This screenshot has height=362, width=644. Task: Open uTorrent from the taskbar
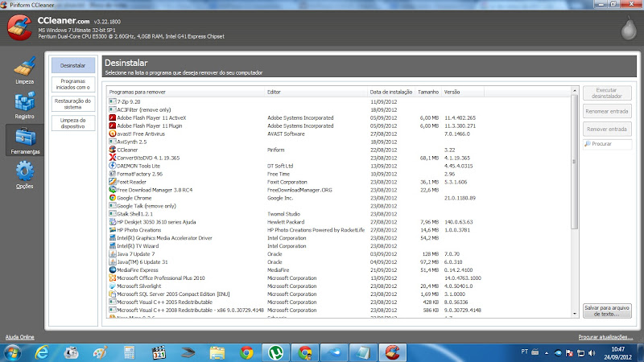pyautogui.click(x=275, y=353)
